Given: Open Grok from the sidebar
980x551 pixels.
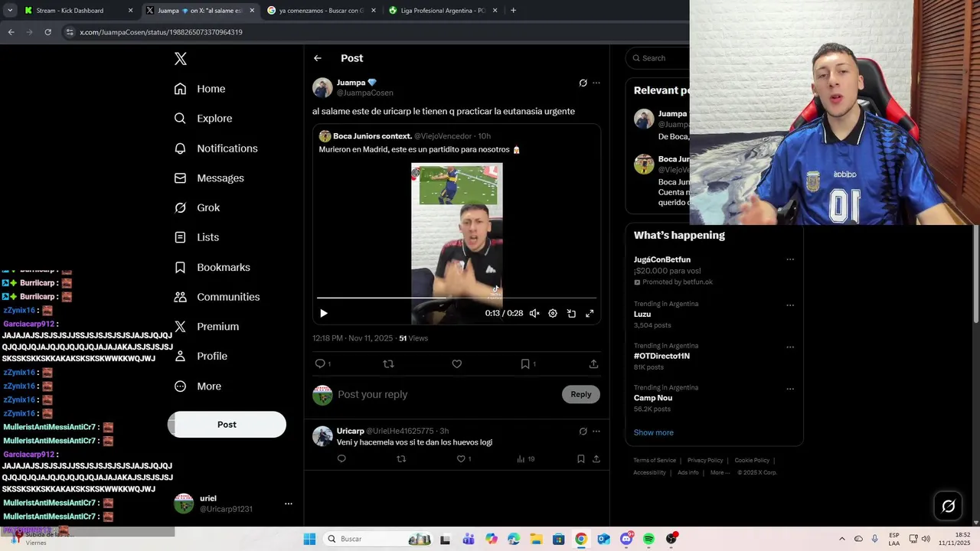Looking at the screenshot, I should coord(197,208).
